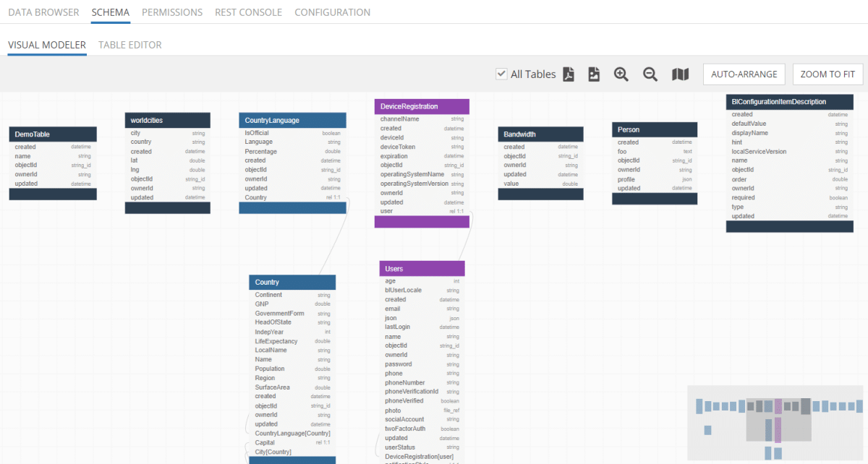The height and width of the screenshot is (464, 868).
Task: Select the CountryLanguage table header
Action: click(293, 120)
